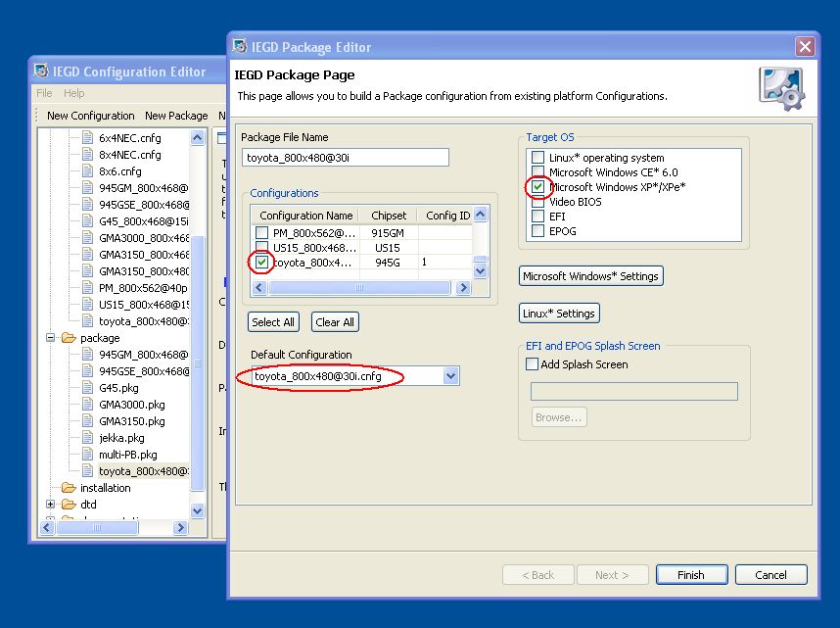Click the package folder icon in tree
This screenshot has width=840, height=628.
(69, 338)
